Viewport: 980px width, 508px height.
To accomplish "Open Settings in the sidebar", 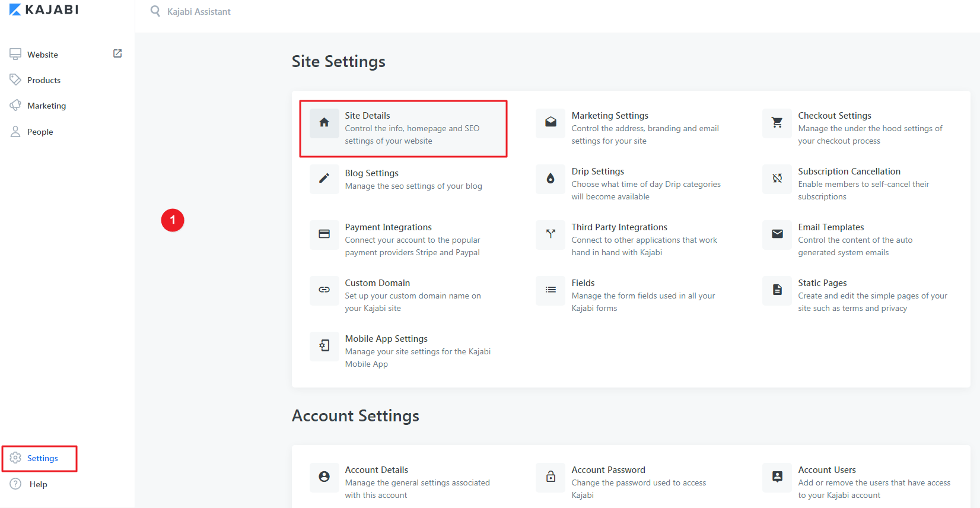I will coord(43,458).
